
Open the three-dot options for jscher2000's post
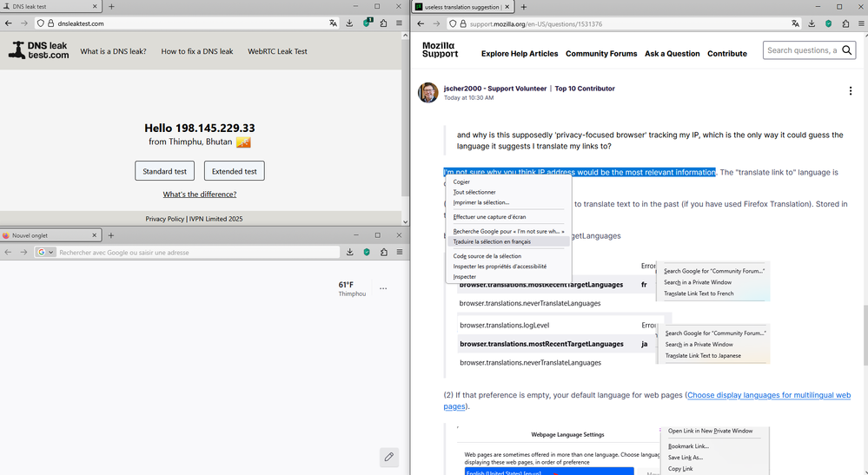[850, 91]
